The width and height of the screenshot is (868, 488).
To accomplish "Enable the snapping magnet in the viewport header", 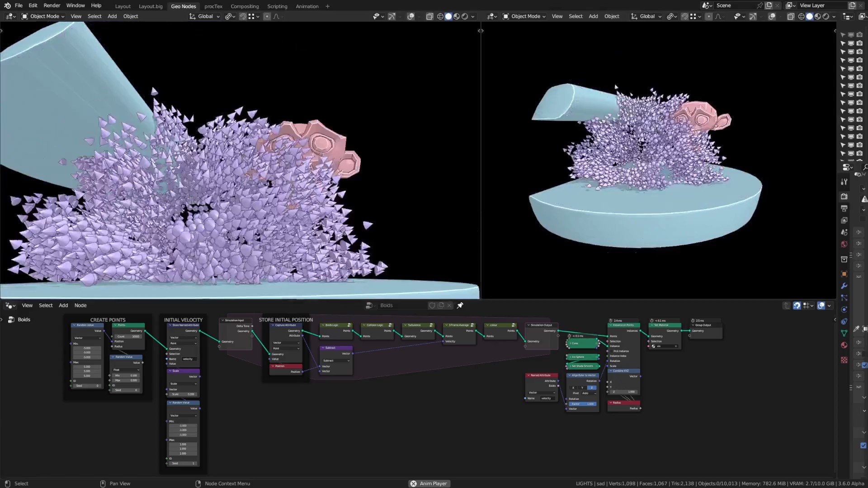I will click(243, 16).
